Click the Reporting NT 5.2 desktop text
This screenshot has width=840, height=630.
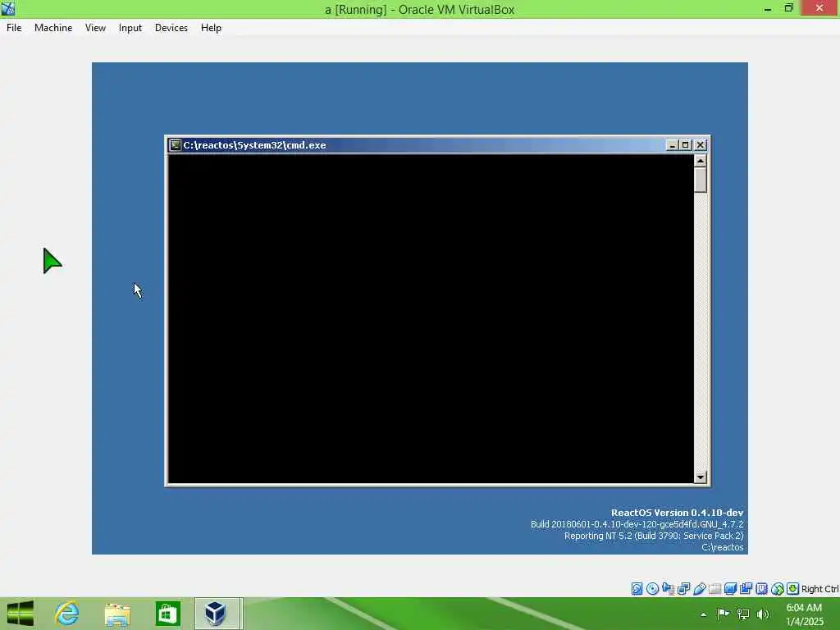654,536
